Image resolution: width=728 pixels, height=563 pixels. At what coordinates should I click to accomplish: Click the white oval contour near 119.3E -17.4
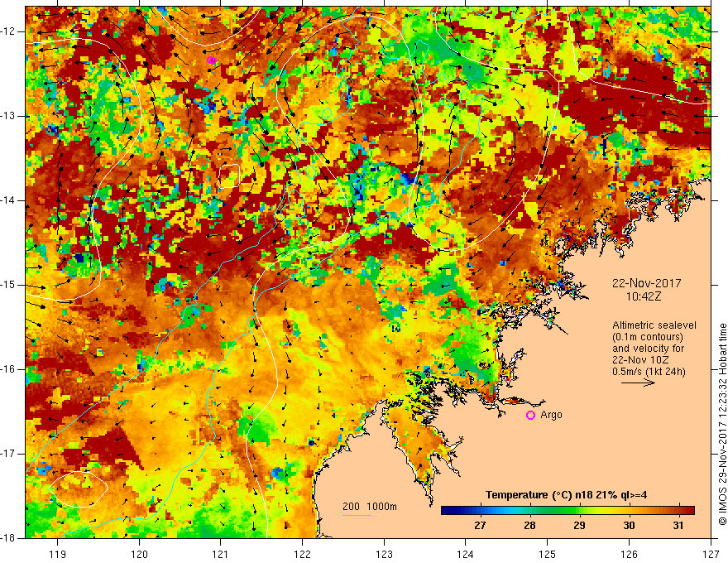[78, 488]
